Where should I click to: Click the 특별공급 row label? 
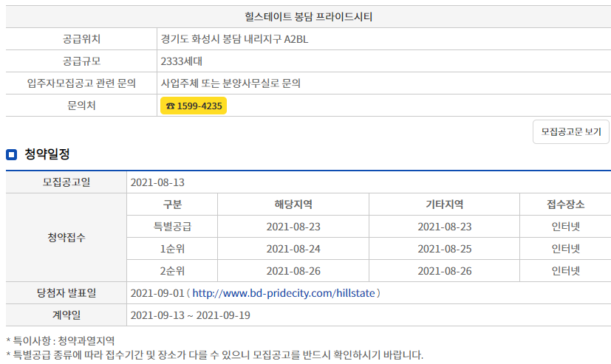click(x=172, y=227)
